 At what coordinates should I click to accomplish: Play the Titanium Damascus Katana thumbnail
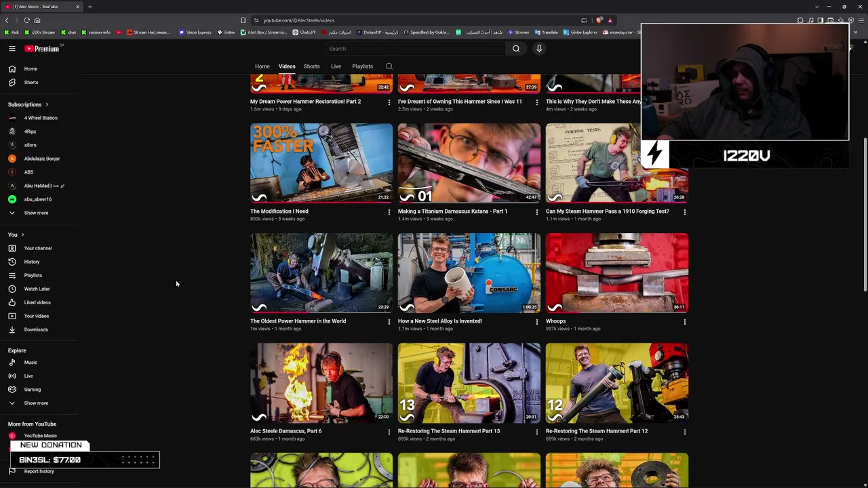pyautogui.click(x=469, y=163)
